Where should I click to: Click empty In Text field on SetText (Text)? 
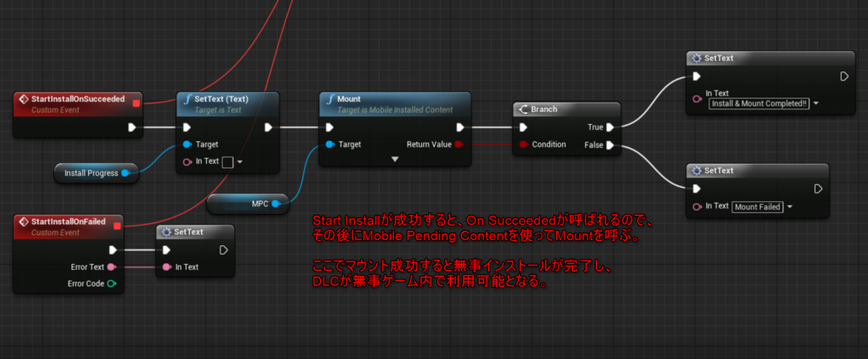[227, 162]
